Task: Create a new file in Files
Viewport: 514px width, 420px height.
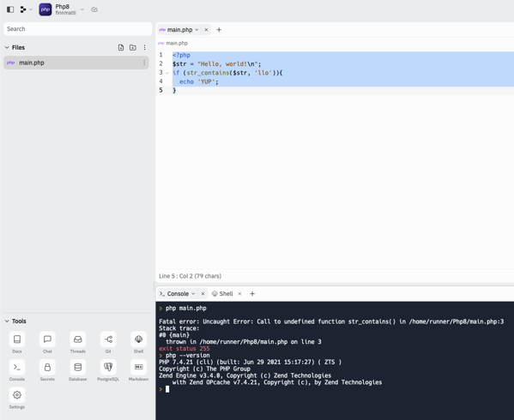Action: [x=121, y=47]
